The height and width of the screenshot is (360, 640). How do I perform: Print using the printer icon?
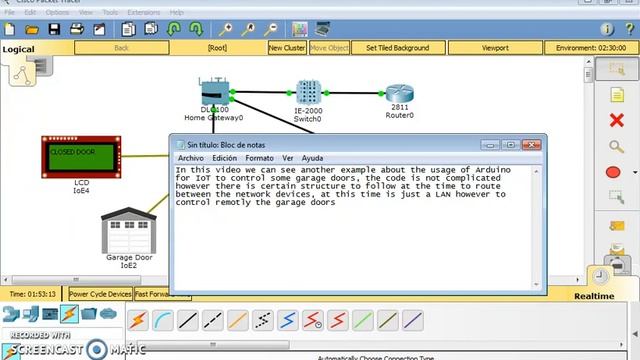coord(77,29)
